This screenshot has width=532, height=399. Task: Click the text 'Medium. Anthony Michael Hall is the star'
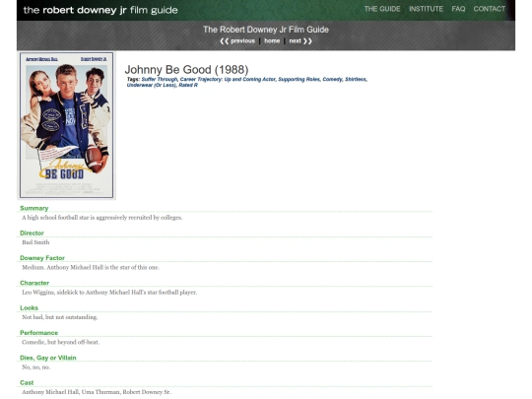(91, 267)
